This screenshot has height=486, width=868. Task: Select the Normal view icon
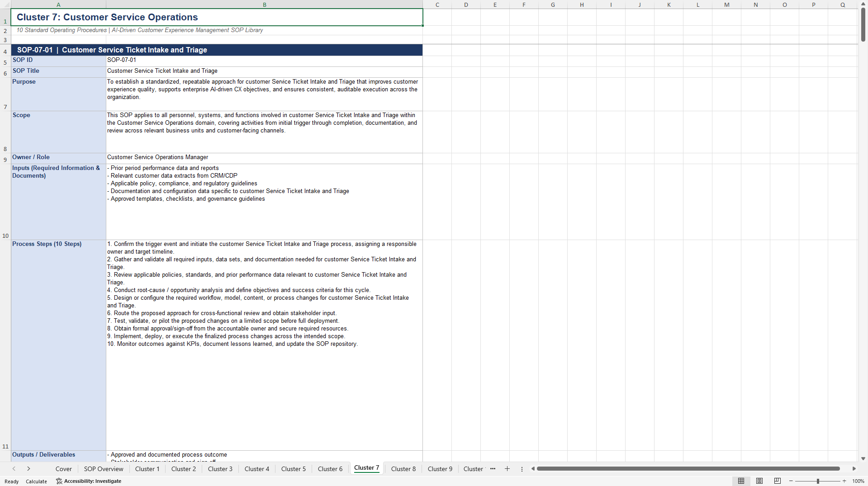(x=741, y=481)
